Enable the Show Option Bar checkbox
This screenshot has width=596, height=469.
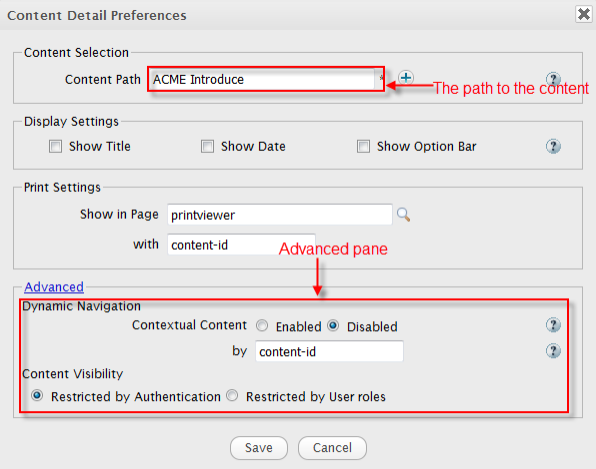363,146
